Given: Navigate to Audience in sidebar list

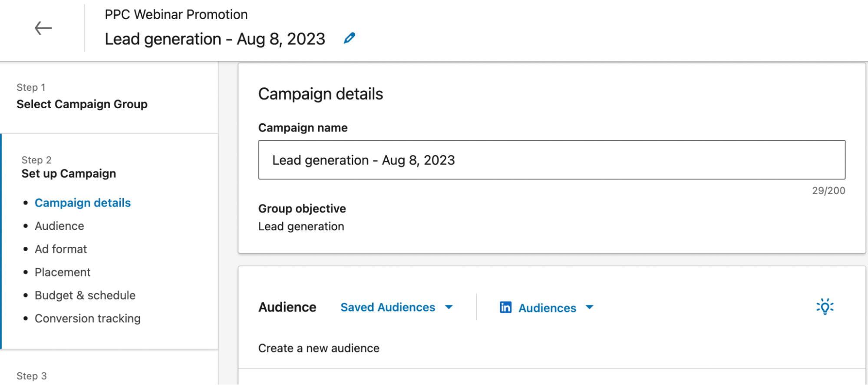Looking at the screenshot, I should (59, 226).
